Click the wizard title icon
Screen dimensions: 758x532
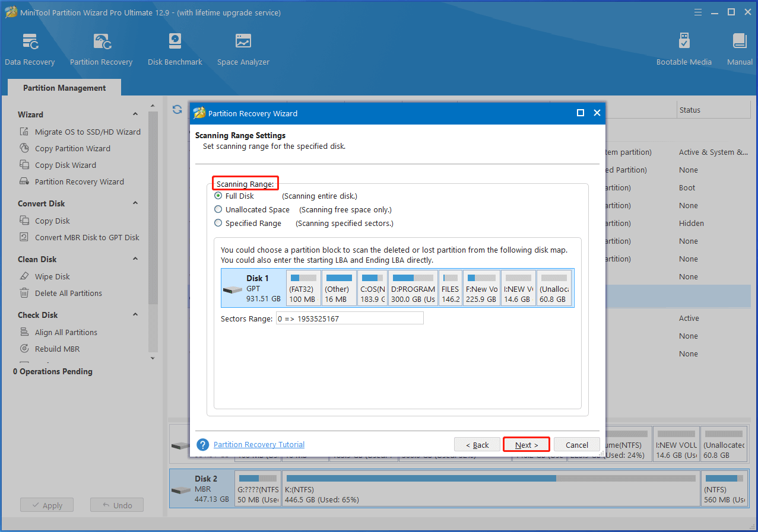coord(199,113)
